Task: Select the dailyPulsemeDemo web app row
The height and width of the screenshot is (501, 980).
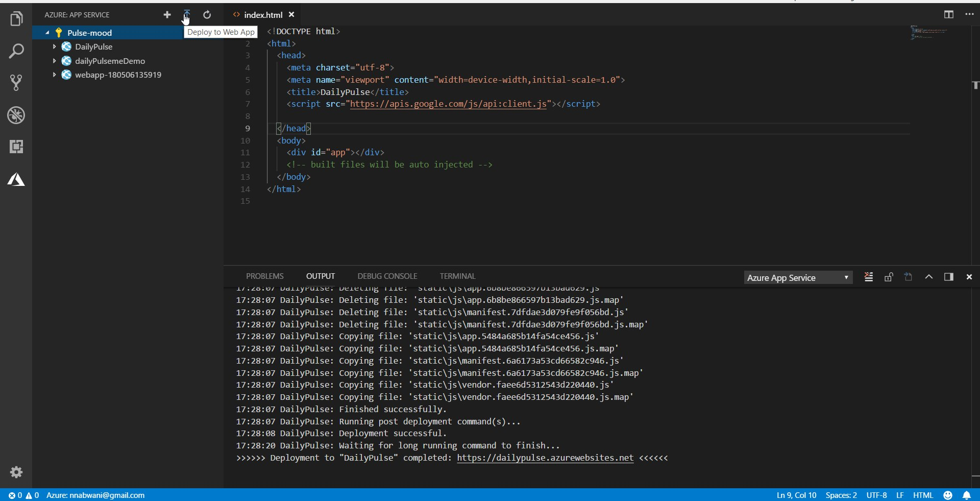Action: click(x=128, y=61)
